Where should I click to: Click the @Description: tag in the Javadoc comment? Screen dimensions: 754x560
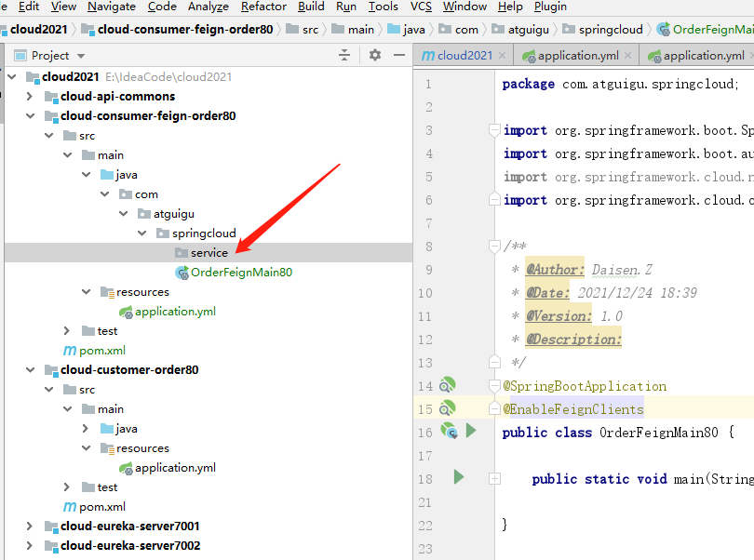pyautogui.click(x=573, y=340)
